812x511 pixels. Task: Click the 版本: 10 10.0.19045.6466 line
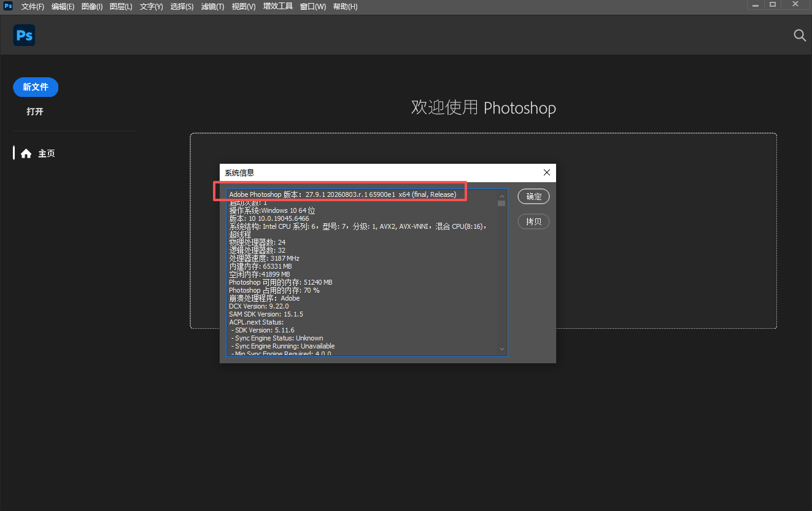click(x=269, y=218)
